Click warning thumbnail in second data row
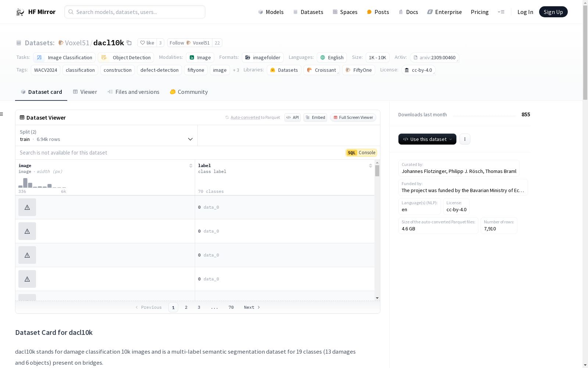Image resolution: width=588 pixels, height=368 pixels. coord(27,231)
